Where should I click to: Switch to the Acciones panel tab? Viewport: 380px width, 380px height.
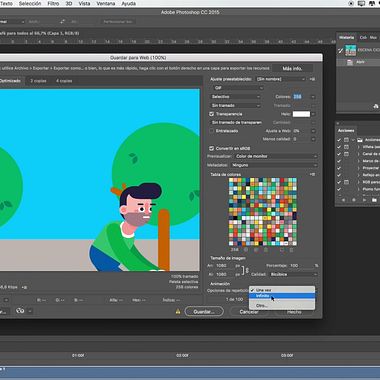[x=346, y=130]
